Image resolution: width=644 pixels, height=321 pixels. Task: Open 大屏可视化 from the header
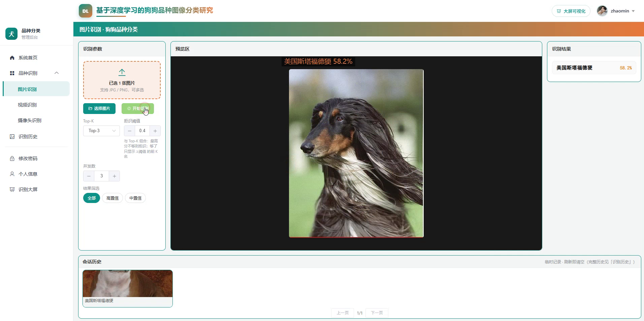[571, 11]
